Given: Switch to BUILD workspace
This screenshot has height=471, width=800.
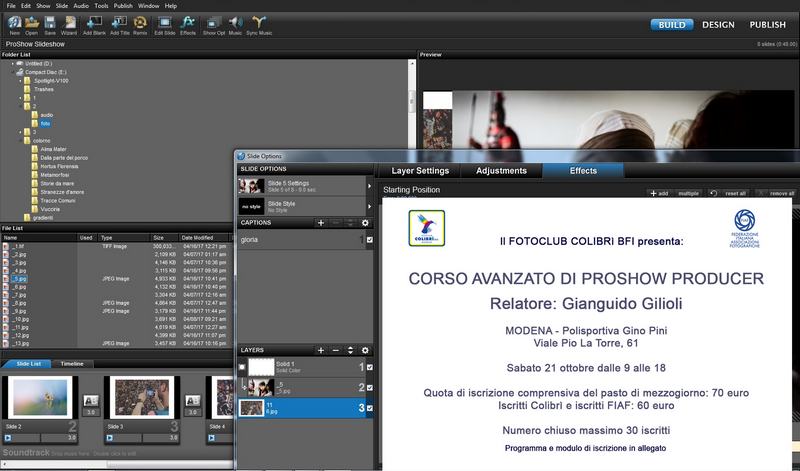Looking at the screenshot, I should pos(671,24).
